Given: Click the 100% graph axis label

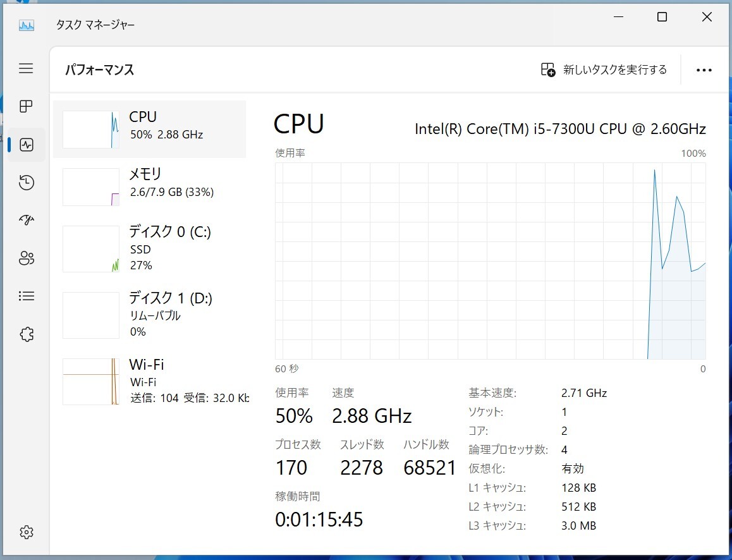Looking at the screenshot, I should 693,154.
